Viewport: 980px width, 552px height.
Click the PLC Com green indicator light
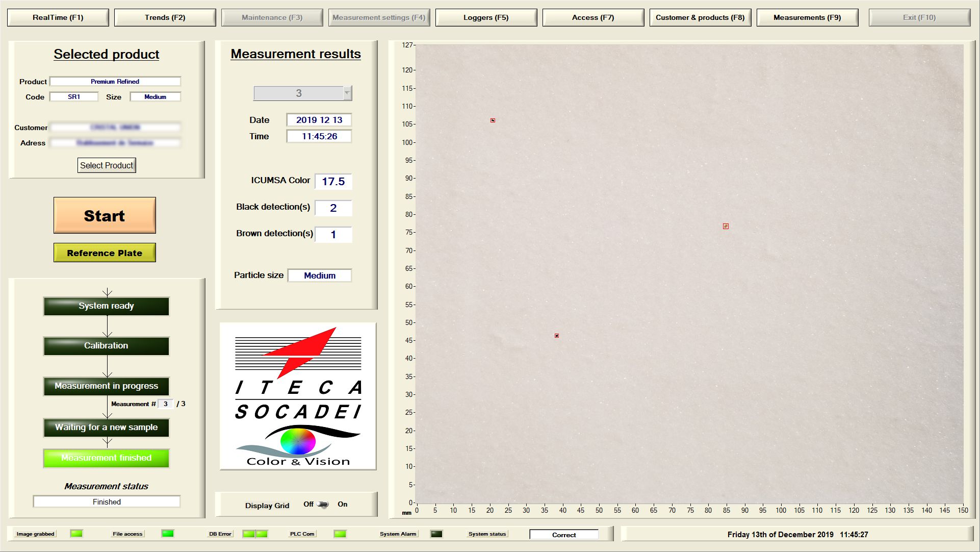[x=340, y=534]
